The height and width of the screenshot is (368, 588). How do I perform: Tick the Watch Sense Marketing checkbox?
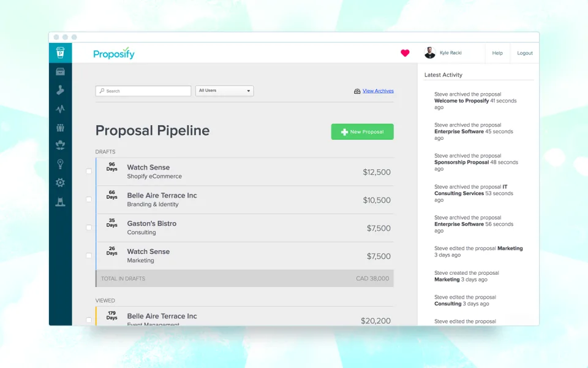click(x=89, y=255)
